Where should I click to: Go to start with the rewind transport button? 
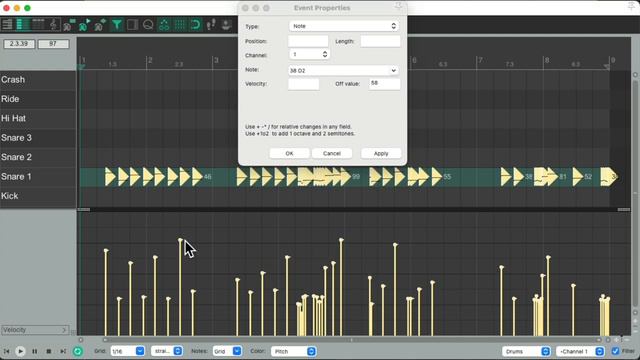(7, 351)
